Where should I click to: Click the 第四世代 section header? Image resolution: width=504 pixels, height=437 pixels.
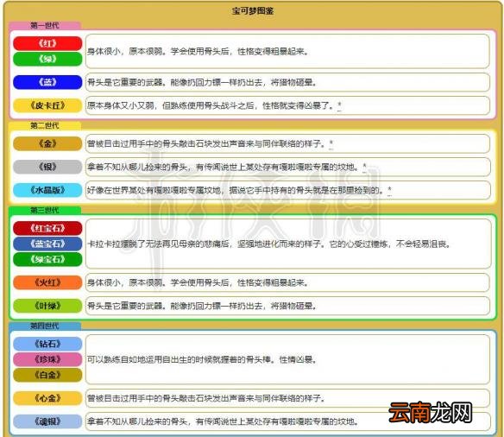pos(44,326)
